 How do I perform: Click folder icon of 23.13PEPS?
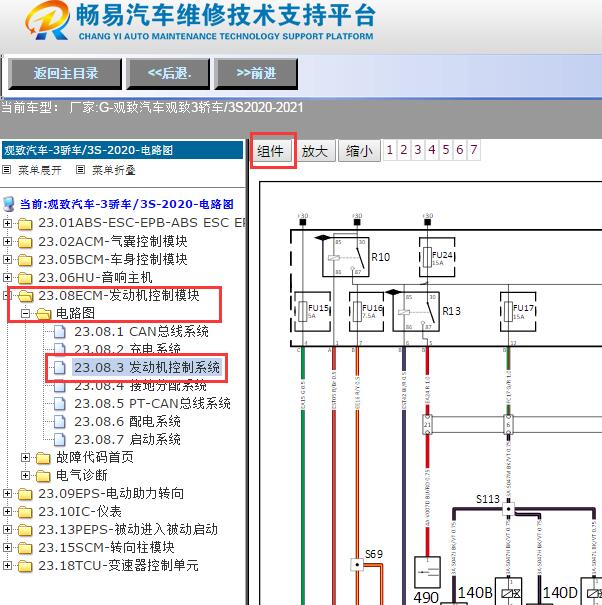coord(25,530)
